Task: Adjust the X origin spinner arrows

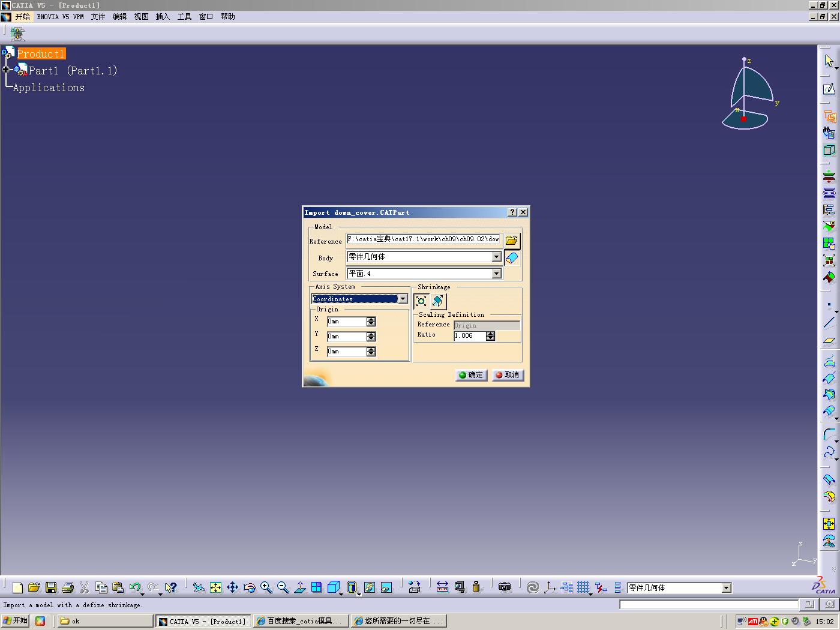Action: click(x=371, y=322)
